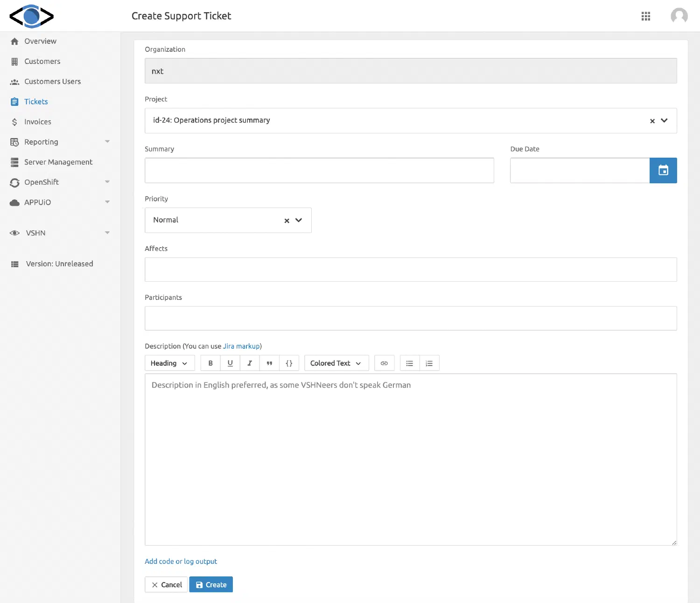The width and height of the screenshot is (700, 603).
Task: Insert a code block with the braces icon
Action: (289, 363)
